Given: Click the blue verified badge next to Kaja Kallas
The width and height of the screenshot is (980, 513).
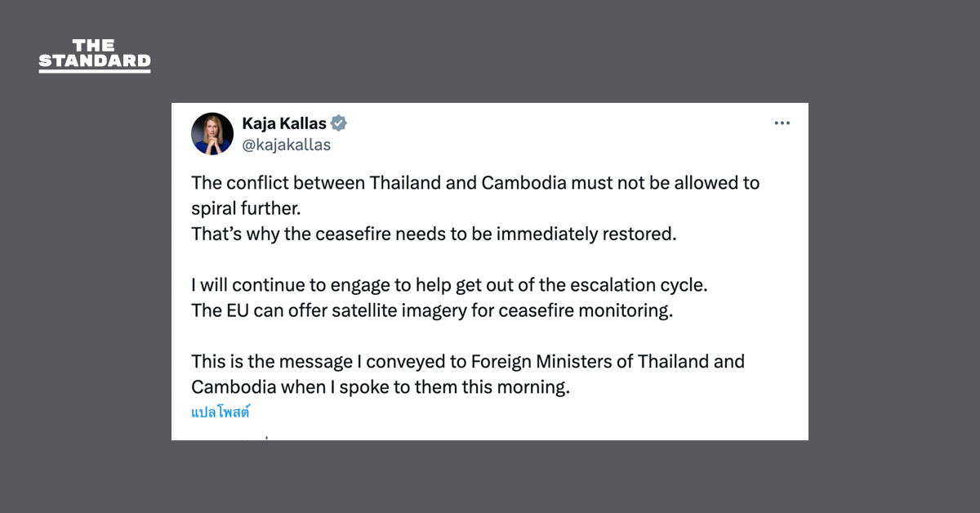Looking at the screenshot, I should (337, 123).
